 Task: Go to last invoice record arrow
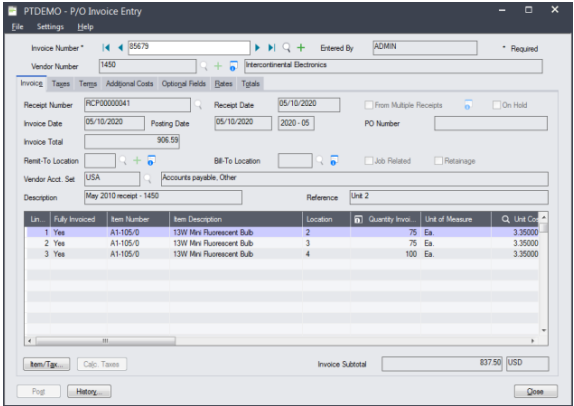272,48
